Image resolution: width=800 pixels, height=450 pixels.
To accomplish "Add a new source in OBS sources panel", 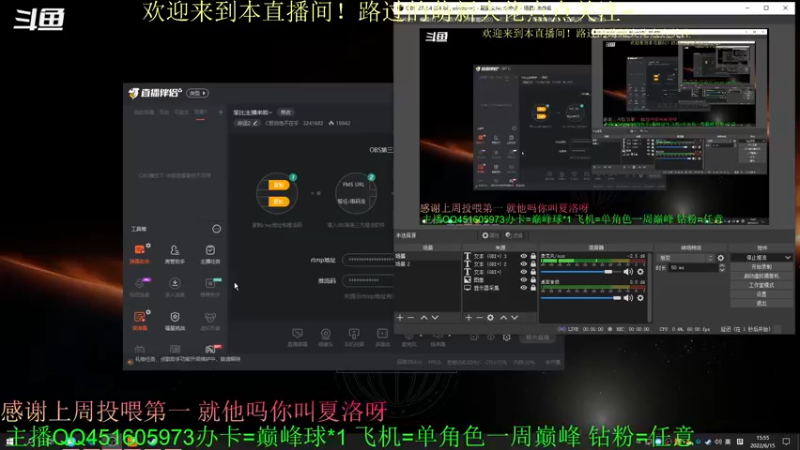I will point(468,317).
